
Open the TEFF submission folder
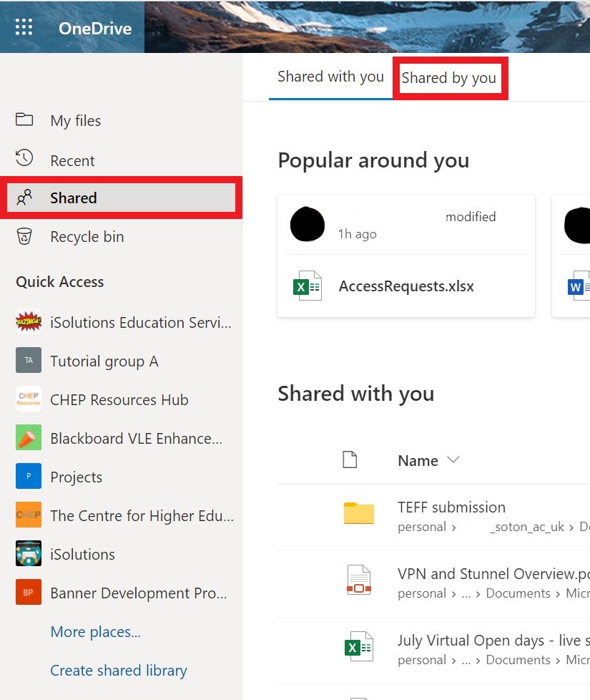click(x=451, y=507)
